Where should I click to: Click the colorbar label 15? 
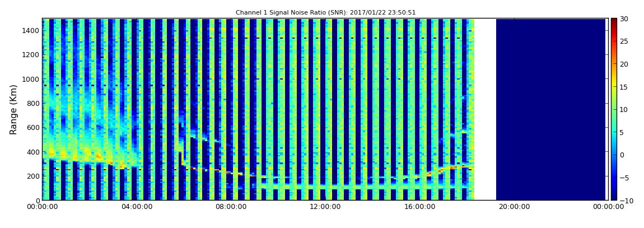click(x=624, y=87)
